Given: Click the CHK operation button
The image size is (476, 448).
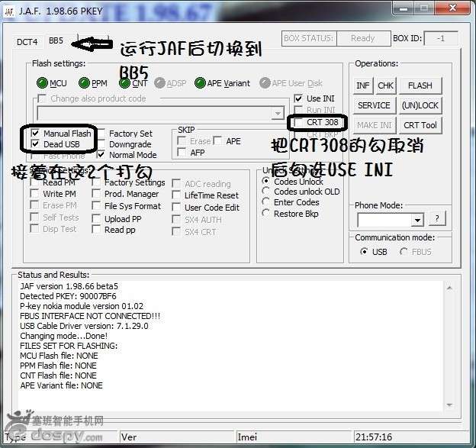Looking at the screenshot, I should [x=385, y=85].
